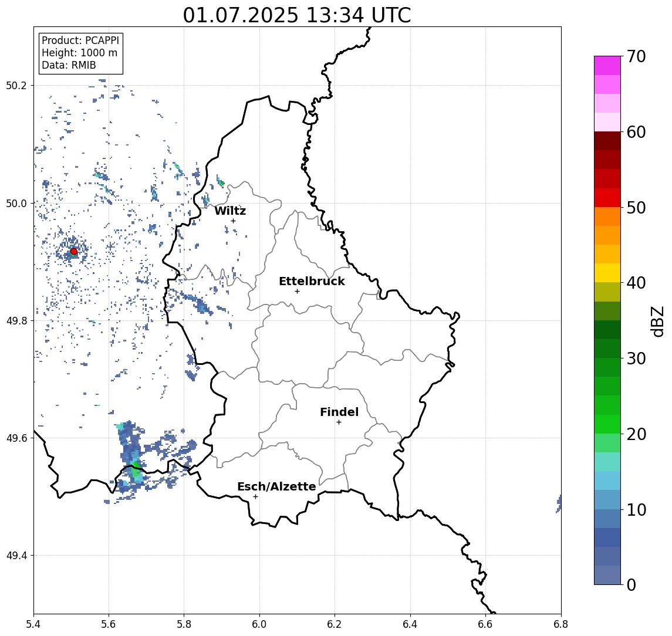Click the 6.4 longitude axis label
The image size is (672, 636).
point(410,624)
